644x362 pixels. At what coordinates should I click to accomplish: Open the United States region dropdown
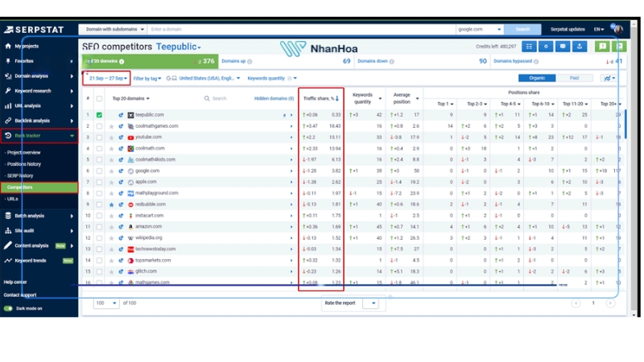click(209, 78)
